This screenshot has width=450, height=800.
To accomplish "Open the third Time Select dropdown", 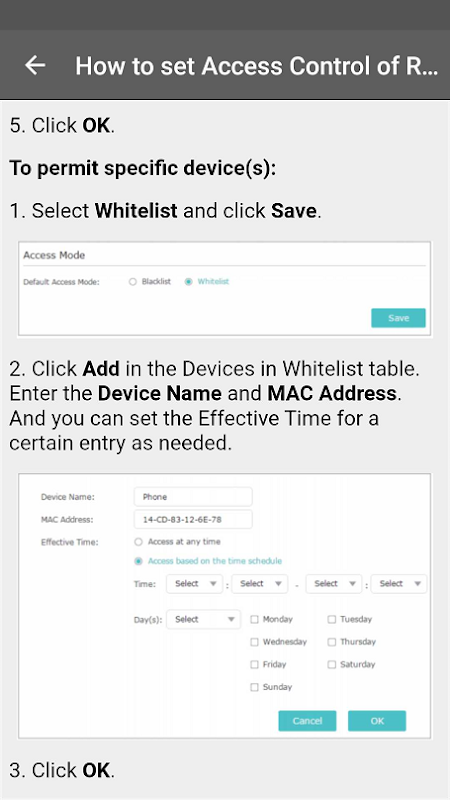I will [334, 584].
